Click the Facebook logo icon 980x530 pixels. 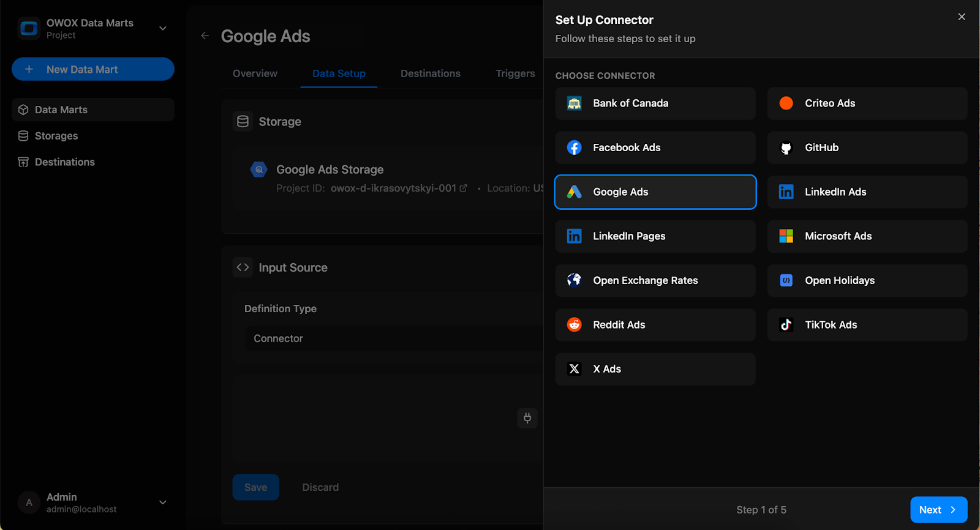point(574,147)
